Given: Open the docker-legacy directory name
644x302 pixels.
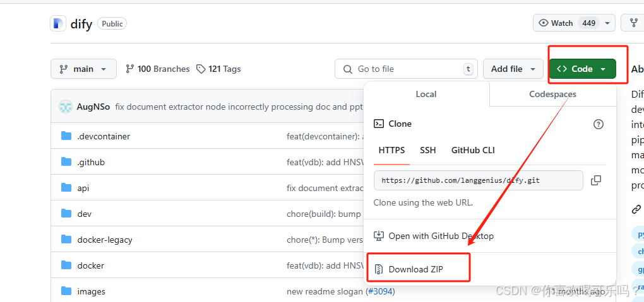Looking at the screenshot, I should (x=105, y=240).
